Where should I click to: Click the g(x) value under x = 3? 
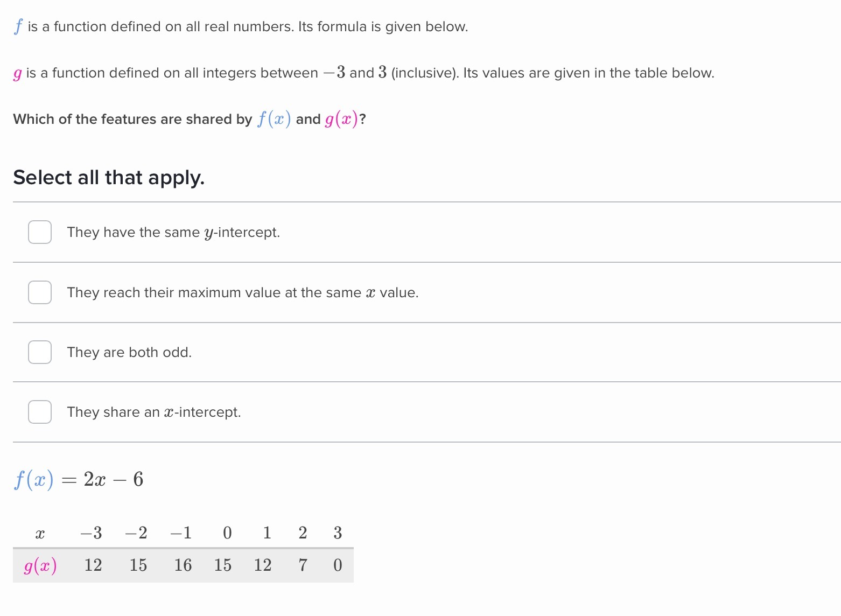pos(338,565)
